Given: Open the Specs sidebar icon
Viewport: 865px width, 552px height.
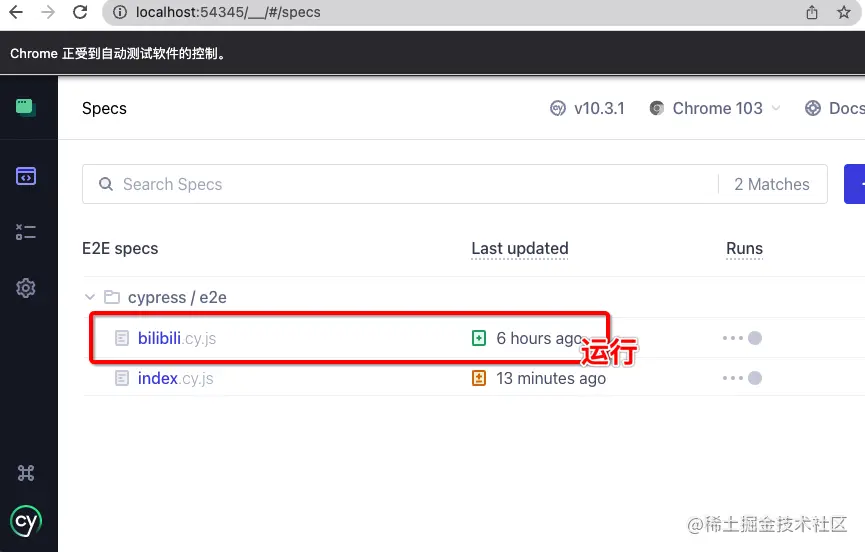Looking at the screenshot, I should tap(26, 176).
